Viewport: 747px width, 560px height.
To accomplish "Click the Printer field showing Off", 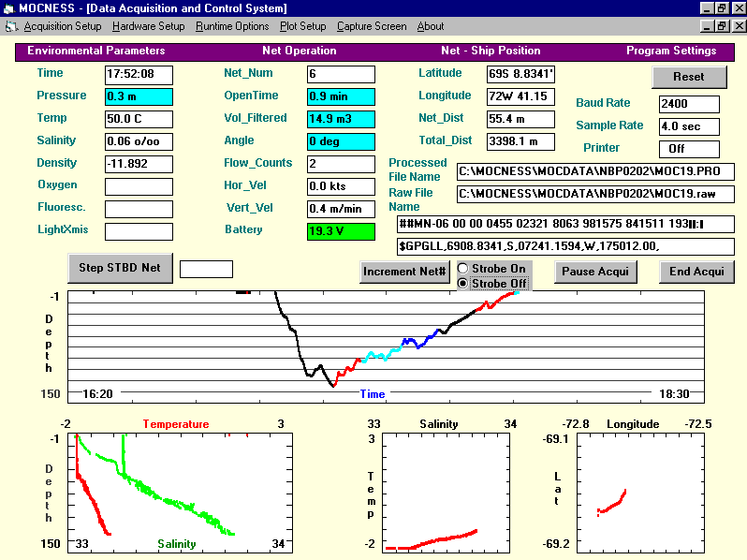I will point(689,149).
